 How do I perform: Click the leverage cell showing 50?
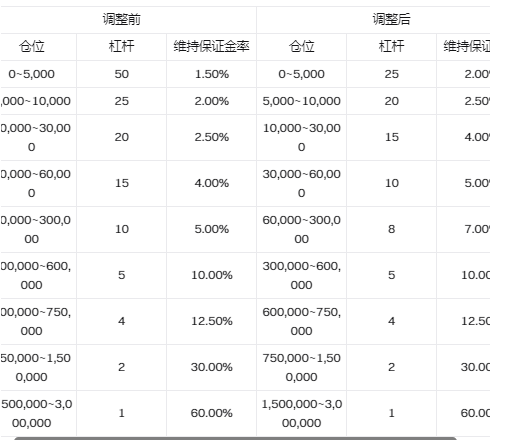[x=121, y=74]
